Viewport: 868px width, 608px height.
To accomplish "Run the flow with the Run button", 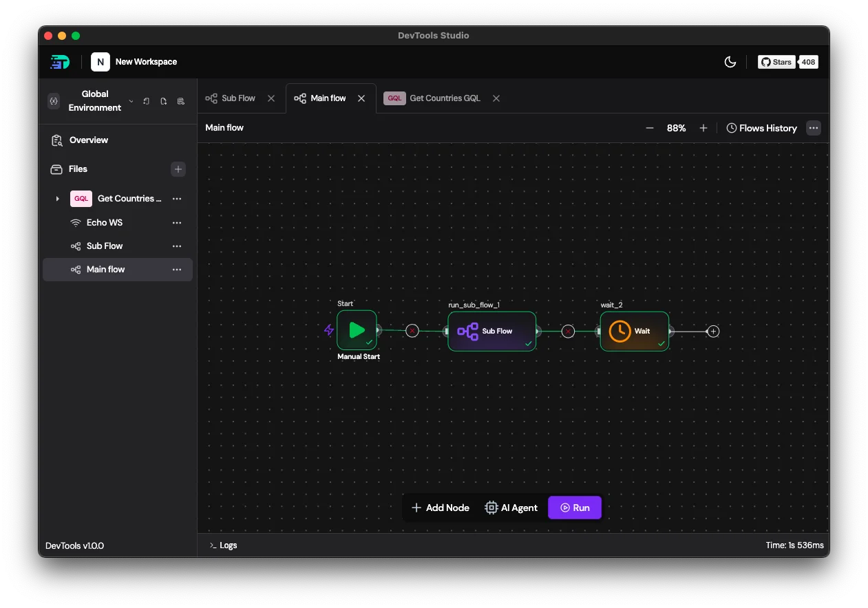I will (x=575, y=508).
